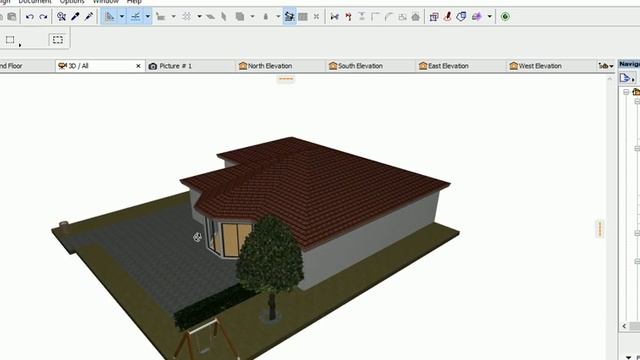This screenshot has width=640, height=360.
Task: Open the marquee shape flyout arrow
Action: coord(20,45)
